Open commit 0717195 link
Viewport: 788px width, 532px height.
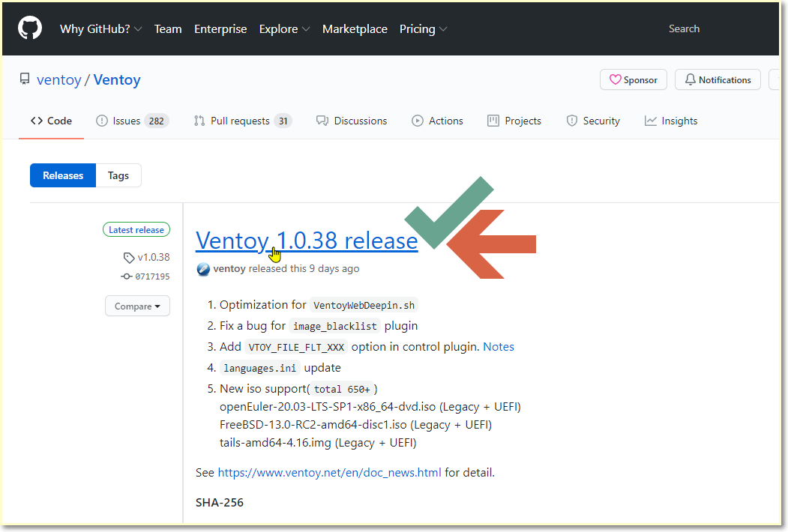(152, 276)
